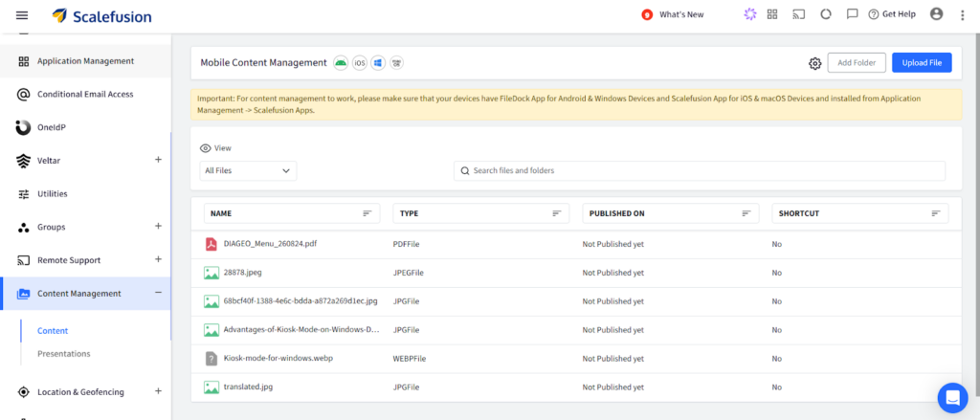Image resolution: width=980 pixels, height=420 pixels.
Task: Click the Upload File button
Action: point(922,62)
